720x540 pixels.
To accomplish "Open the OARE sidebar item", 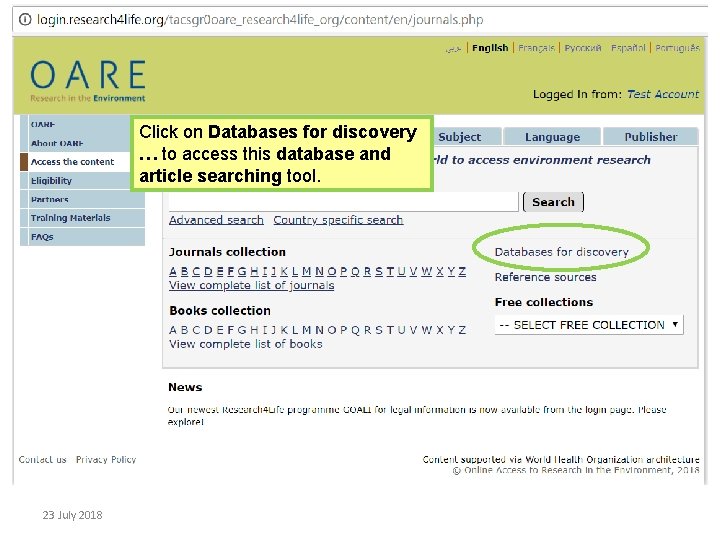I will (x=43, y=124).
